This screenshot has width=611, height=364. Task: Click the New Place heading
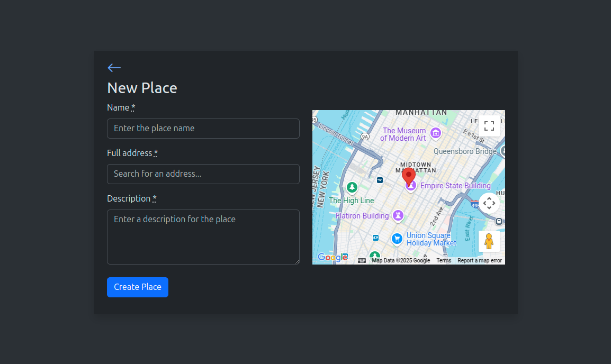point(142,88)
